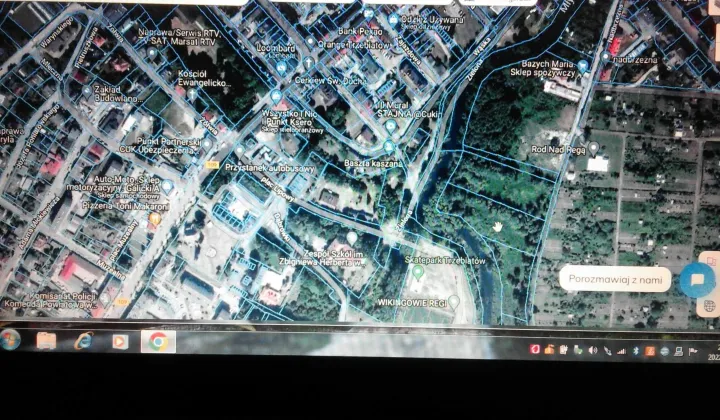Click the 'Rod Nad Regą' label text
The width and height of the screenshot is (720, 420).
click(x=558, y=149)
